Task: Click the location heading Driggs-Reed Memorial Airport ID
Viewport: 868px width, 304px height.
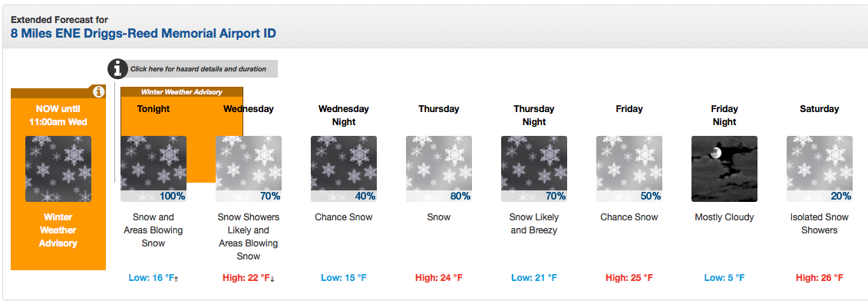Action: [144, 33]
